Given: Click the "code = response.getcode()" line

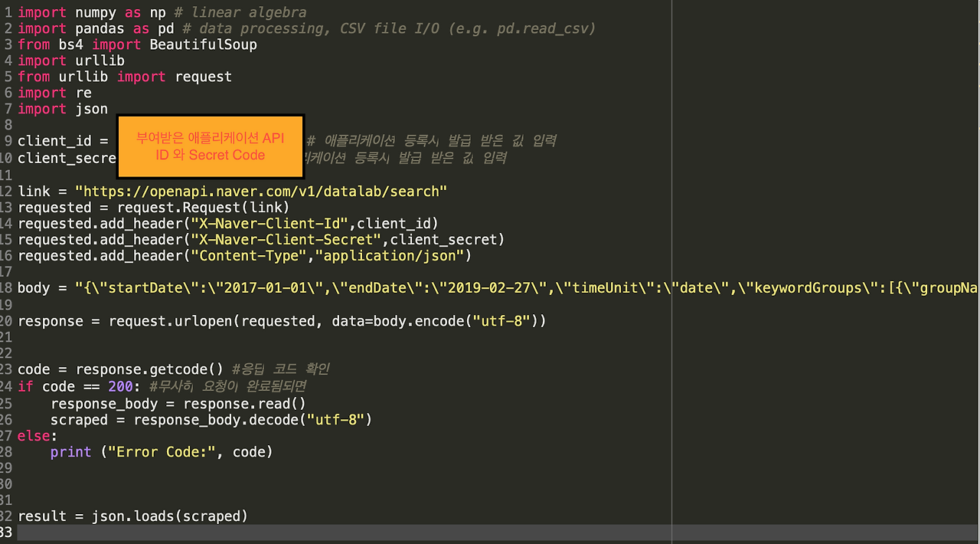Looking at the screenshot, I should pyautogui.click(x=174, y=369).
